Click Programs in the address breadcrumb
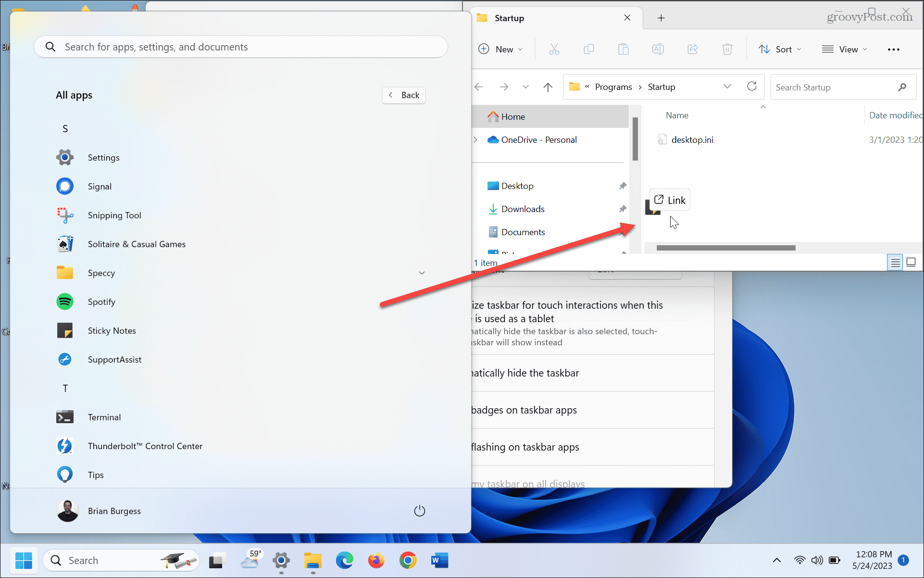Image resolution: width=924 pixels, height=578 pixels. [x=613, y=87]
